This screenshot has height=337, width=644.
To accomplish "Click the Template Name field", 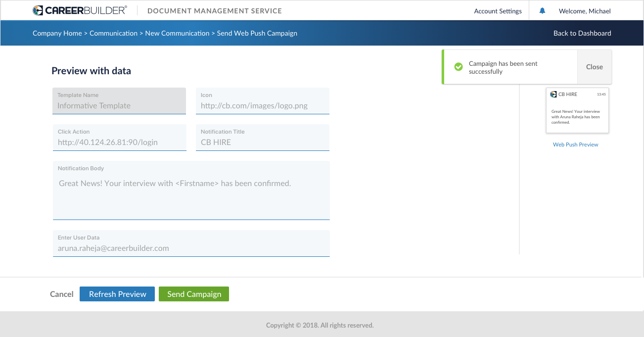I will 119,101.
